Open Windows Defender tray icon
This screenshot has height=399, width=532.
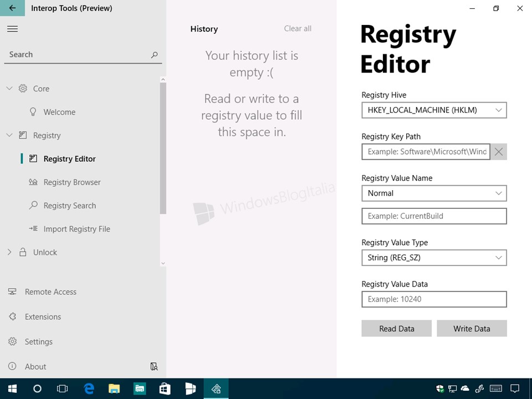pos(440,389)
